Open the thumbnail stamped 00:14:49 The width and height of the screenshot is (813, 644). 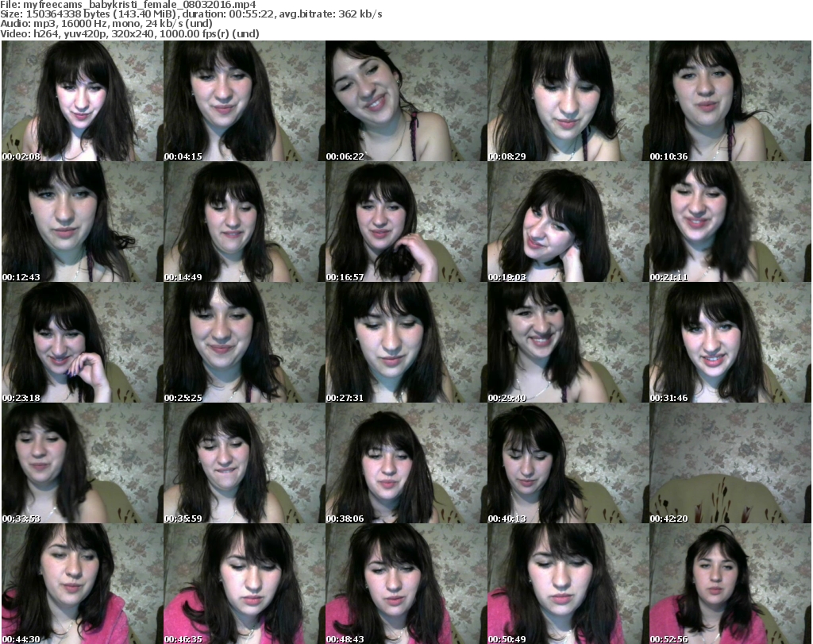[245, 222]
